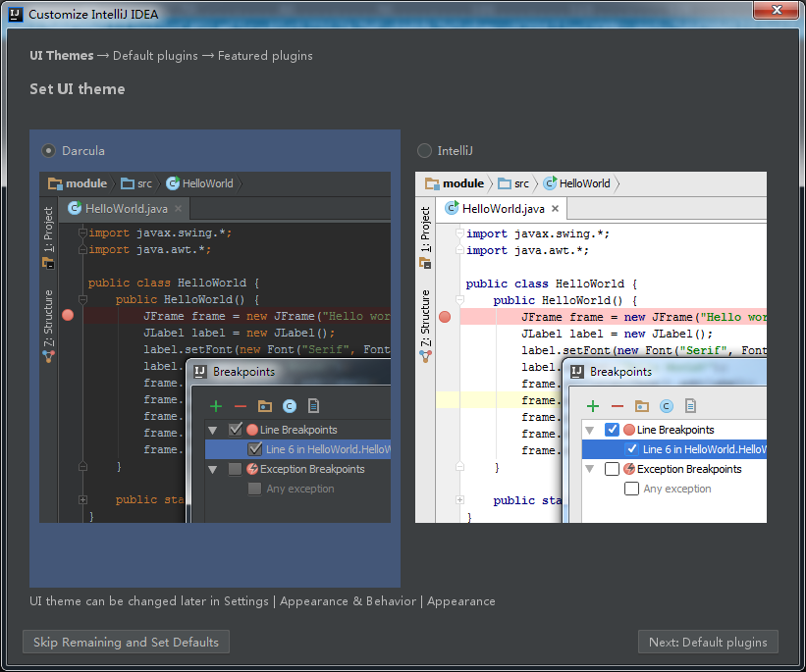Click the IntelliJ light preview thumbnail
Viewport: 806px width, 672px height.
(x=591, y=347)
